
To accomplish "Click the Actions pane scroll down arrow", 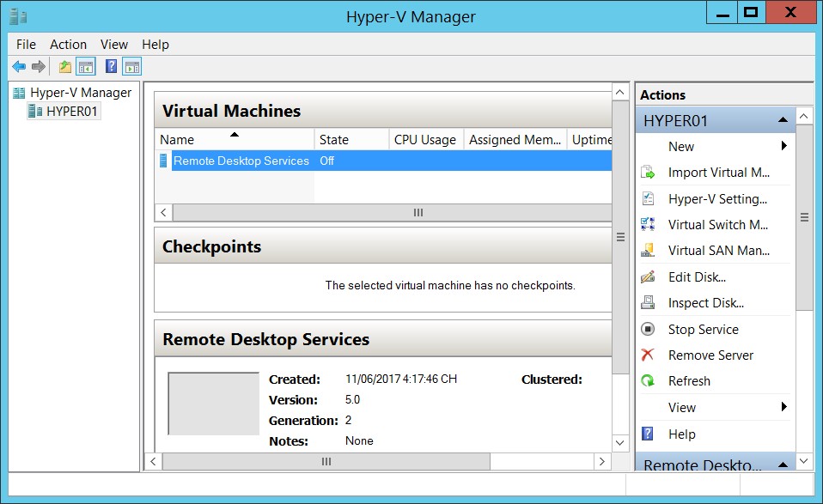I will (803, 461).
